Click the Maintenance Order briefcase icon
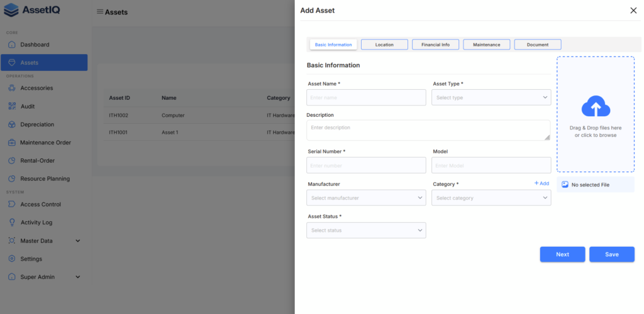The width and height of the screenshot is (644, 314). pos(12,143)
